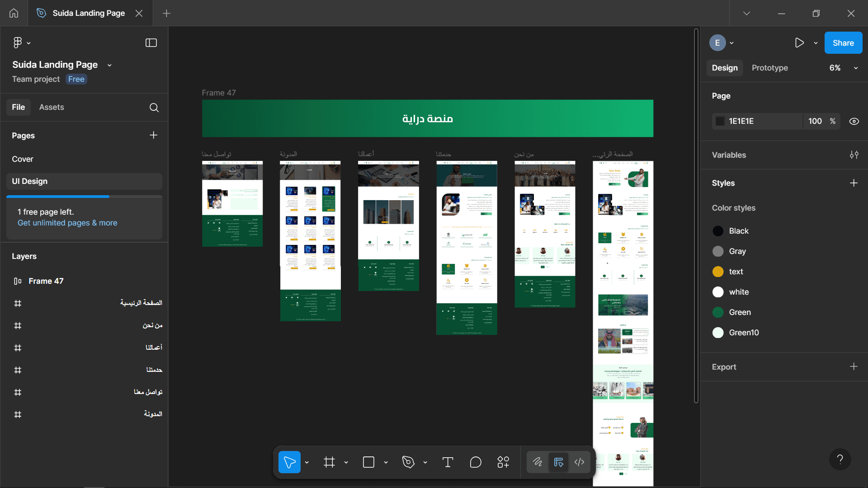This screenshot has width=868, height=488.
Task: Click the Share button
Action: pos(843,43)
